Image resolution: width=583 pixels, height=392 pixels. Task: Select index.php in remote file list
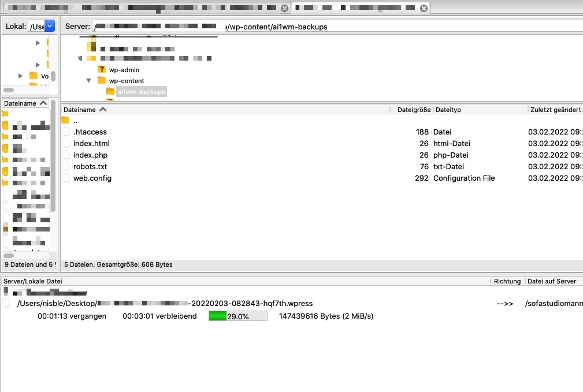(90, 155)
